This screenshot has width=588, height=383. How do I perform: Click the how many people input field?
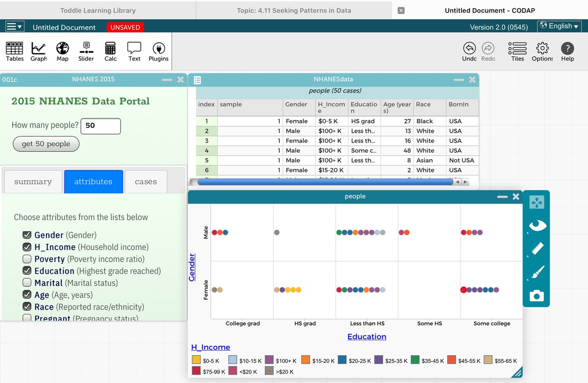point(100,126)
